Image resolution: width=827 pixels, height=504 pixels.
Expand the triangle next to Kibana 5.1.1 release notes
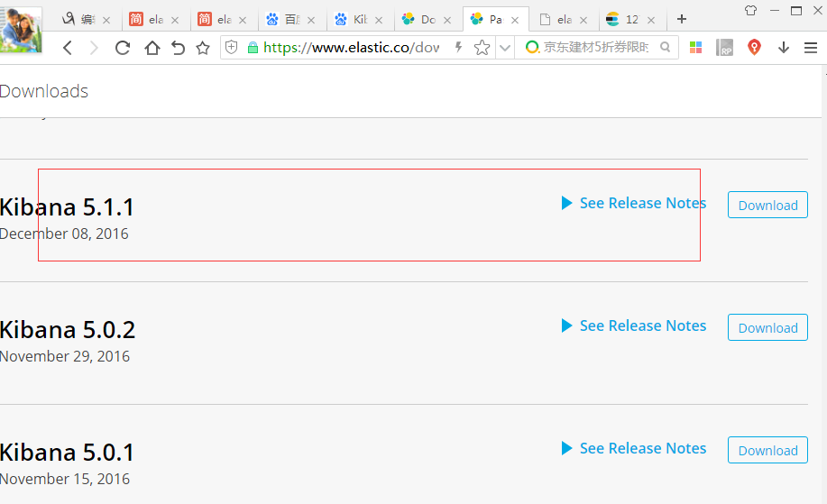(x=567, y=203)
